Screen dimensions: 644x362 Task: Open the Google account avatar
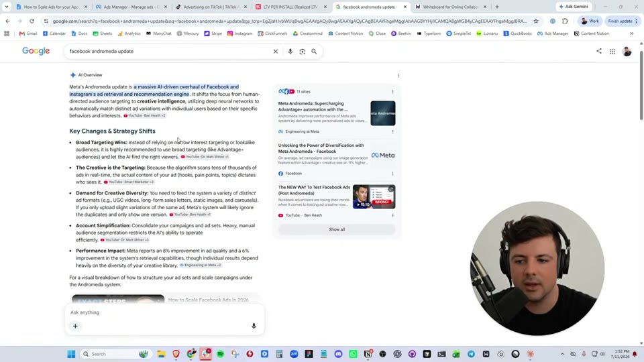click(627, 52)
